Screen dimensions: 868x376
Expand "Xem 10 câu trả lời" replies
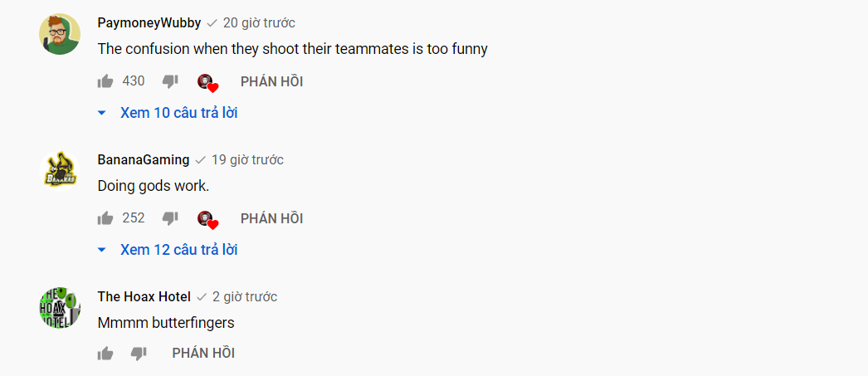point(178,113)
